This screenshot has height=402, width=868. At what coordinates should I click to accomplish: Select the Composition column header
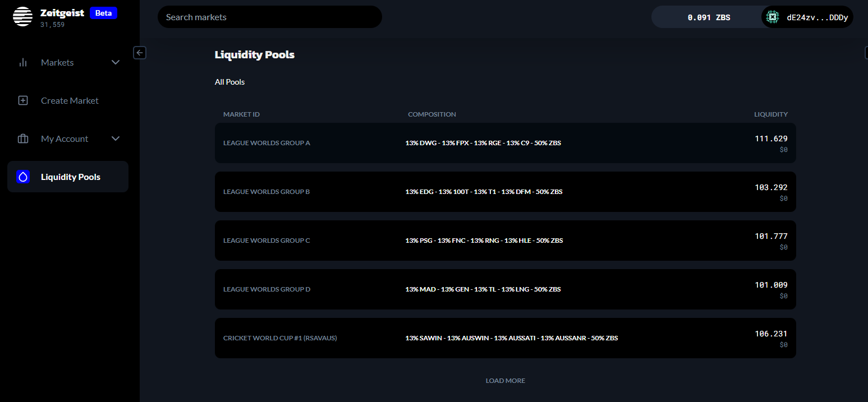(432, 114)
